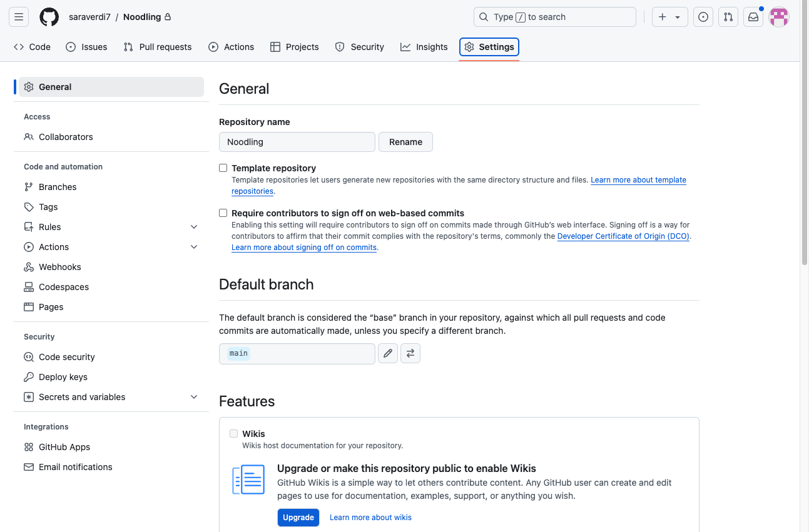The width and height of the screenshot is (809, 532).
Task: Click your profile avatar
Action: point(778,17)
